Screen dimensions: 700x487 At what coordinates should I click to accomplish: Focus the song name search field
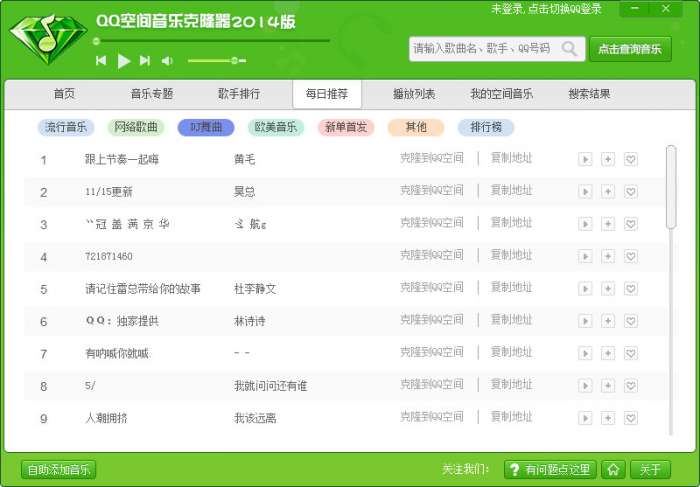click(x=497, y=49)
